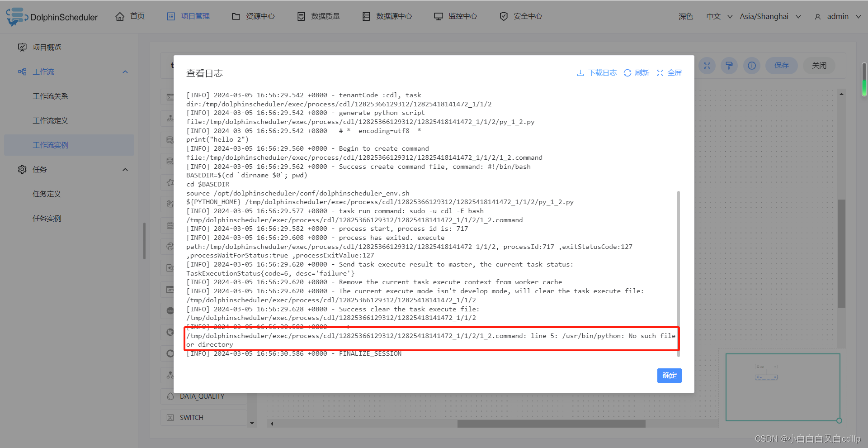
Task: Collapse the 工作流 sidebar section chevron
Action: [x=125, y=72]
